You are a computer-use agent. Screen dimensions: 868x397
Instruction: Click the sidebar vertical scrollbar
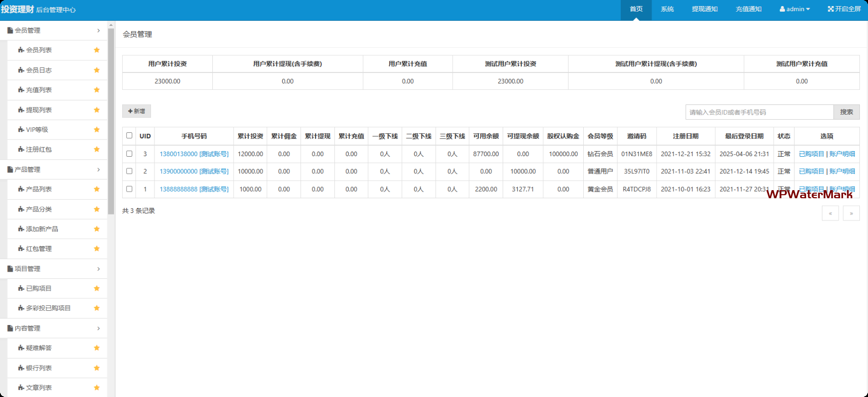point(111,122)
